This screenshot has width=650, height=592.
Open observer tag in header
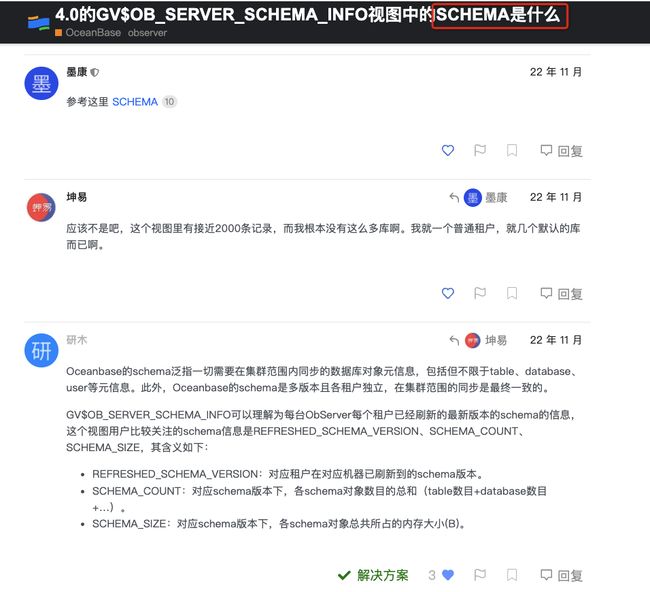click(147, 33)
